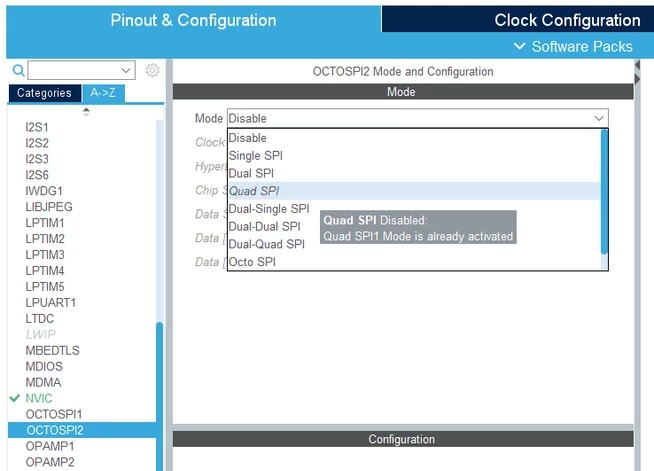Select highlighted OCTOSPI2 entry

coord(82,430)
